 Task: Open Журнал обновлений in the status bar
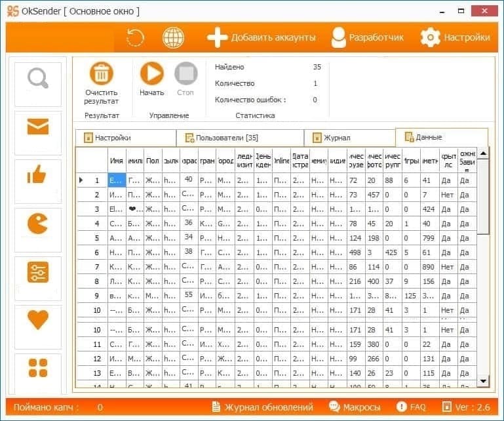263,407
